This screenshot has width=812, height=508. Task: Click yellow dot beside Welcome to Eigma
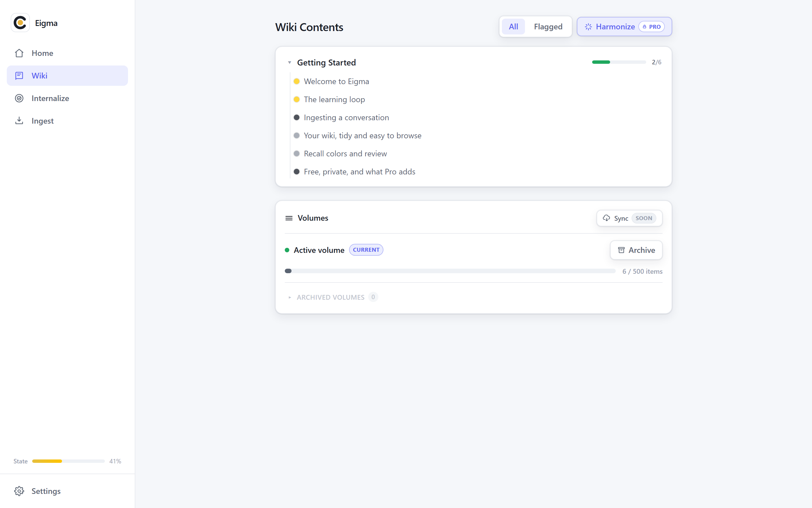[297, 81]
